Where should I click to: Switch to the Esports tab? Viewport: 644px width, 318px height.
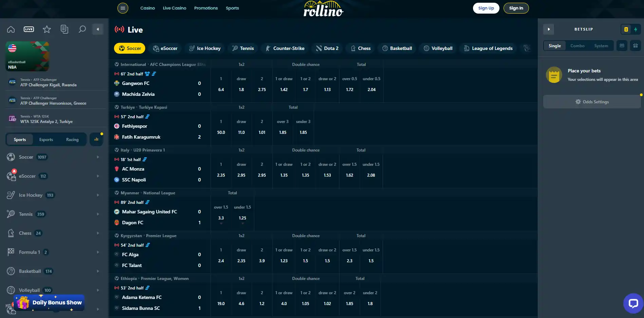46,140
